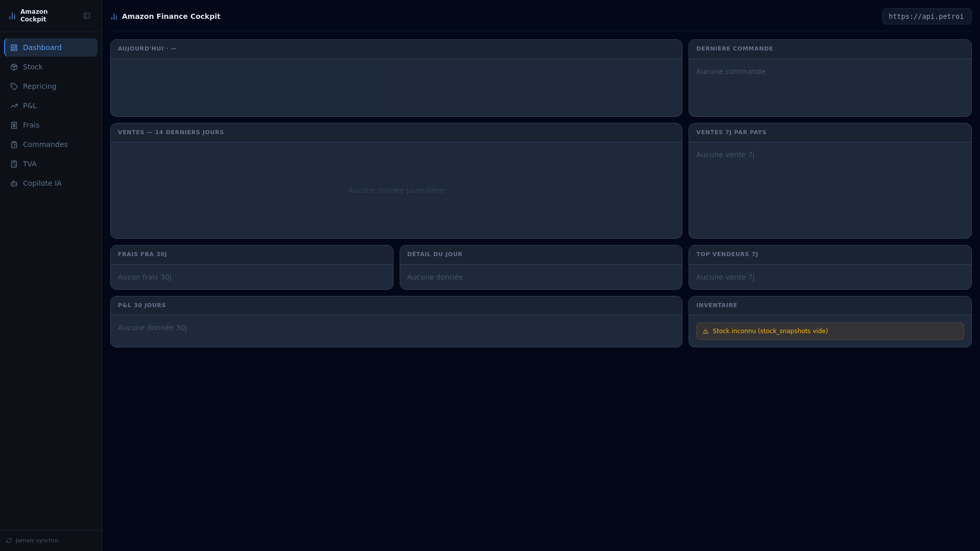Click the Copilote IA robot icon
Screen dimensions: 980x551
(14, 184)
